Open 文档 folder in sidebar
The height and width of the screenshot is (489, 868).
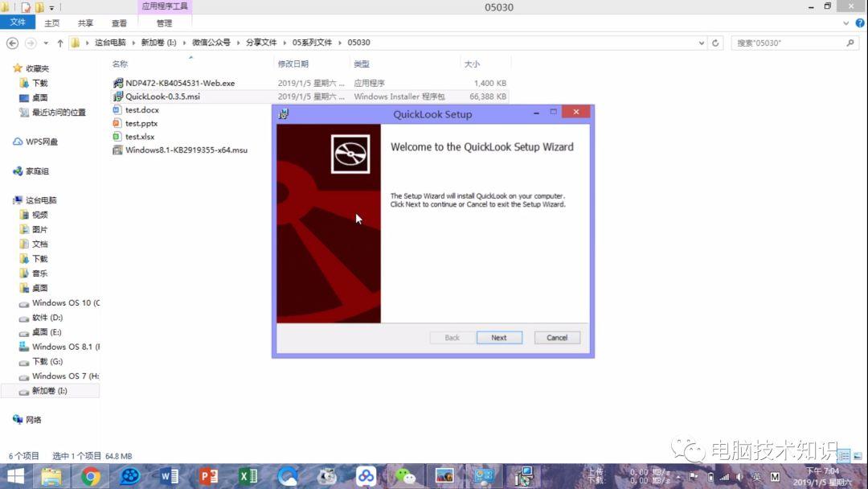tap(40, 244)
